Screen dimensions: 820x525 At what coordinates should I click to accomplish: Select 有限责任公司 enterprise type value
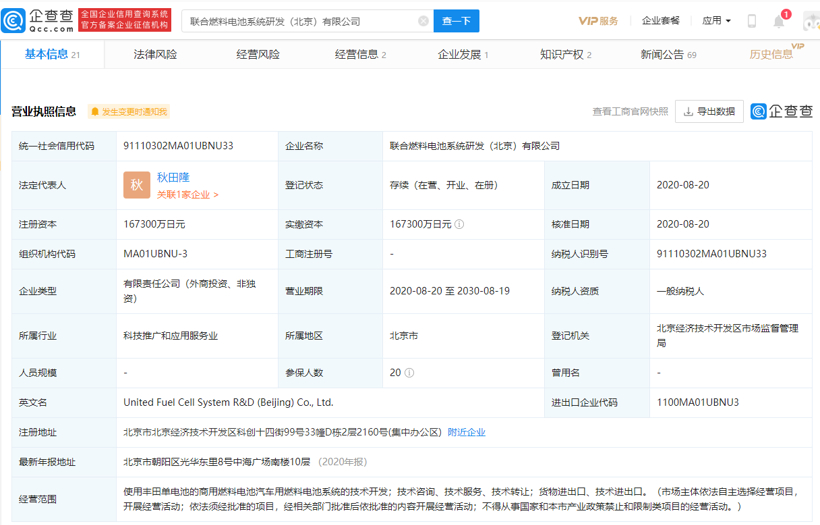point(189,291)
